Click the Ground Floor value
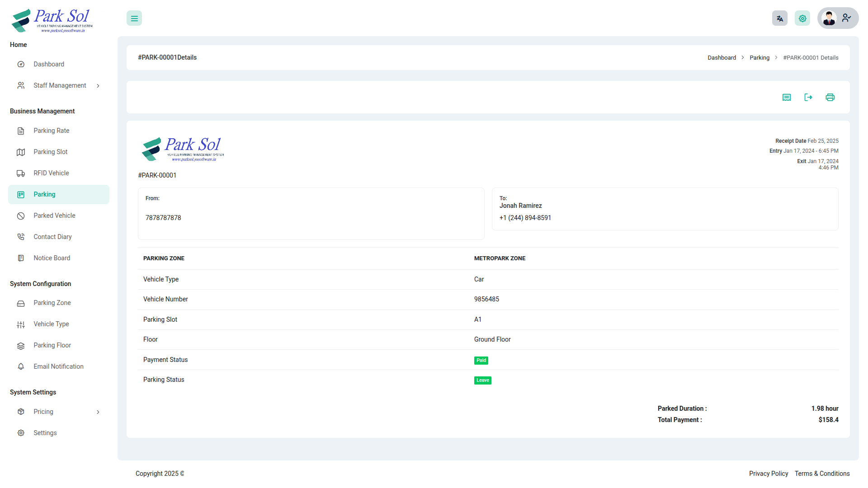868x488 pixels. coord(492,339)
